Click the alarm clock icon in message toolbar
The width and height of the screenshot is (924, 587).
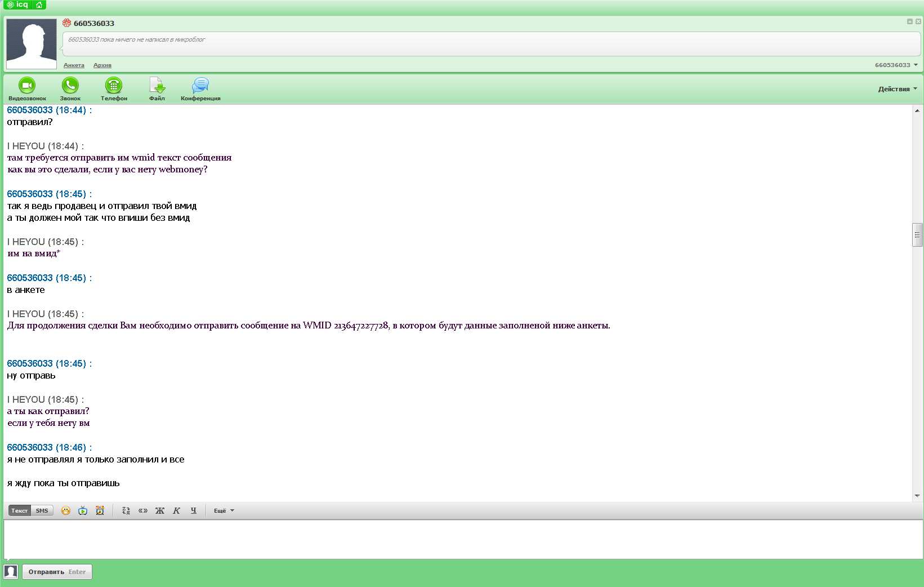point(100,510)
